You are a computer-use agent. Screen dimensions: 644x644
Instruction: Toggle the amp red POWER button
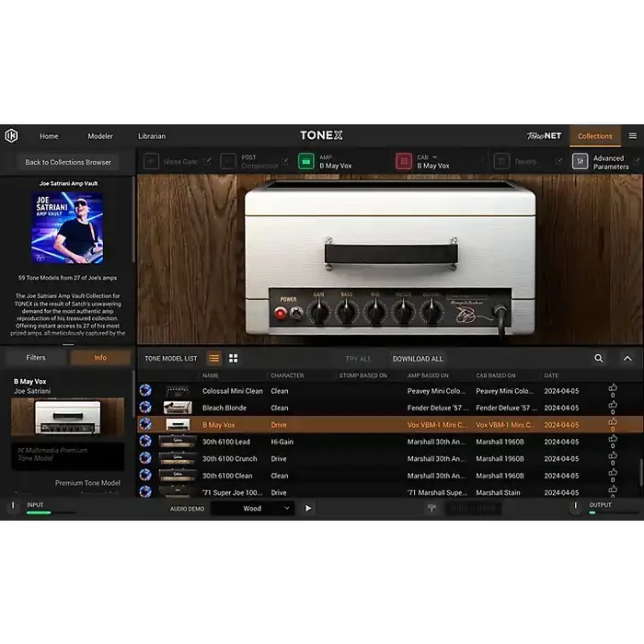pyautogui.click(x=281, y=313)
